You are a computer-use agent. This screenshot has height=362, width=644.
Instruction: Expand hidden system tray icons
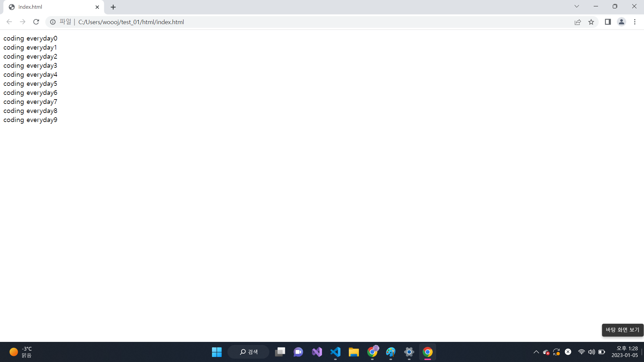pyautogui.click(x=536, y=352)
